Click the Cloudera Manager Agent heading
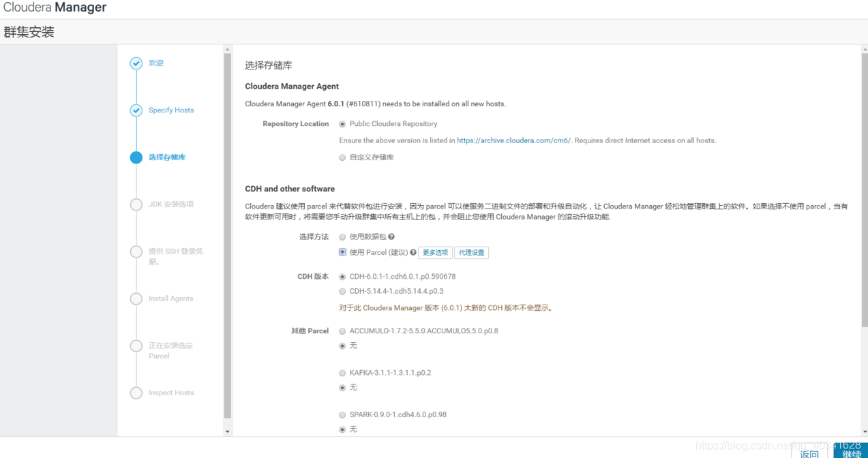This screenshot has width=868, height=458. pos(292,87)
